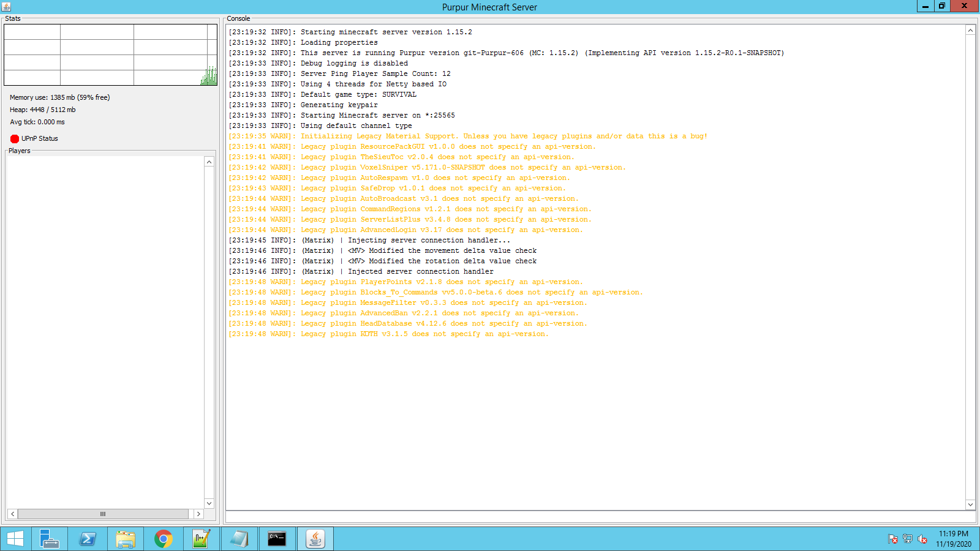
Task: Click the SafeDrop v1.0.1 warning line
Action: click(398, 188)
